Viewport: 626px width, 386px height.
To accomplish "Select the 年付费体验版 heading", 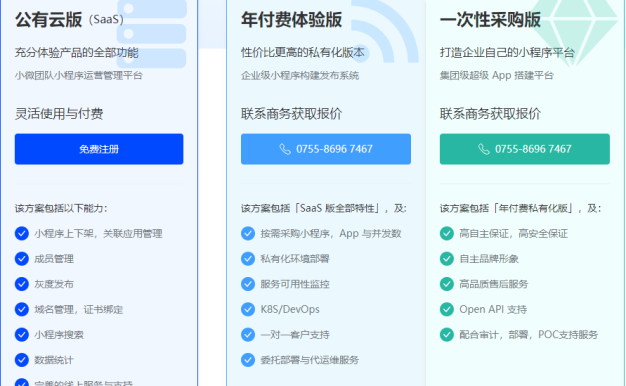I will click(x=291, y=20).
